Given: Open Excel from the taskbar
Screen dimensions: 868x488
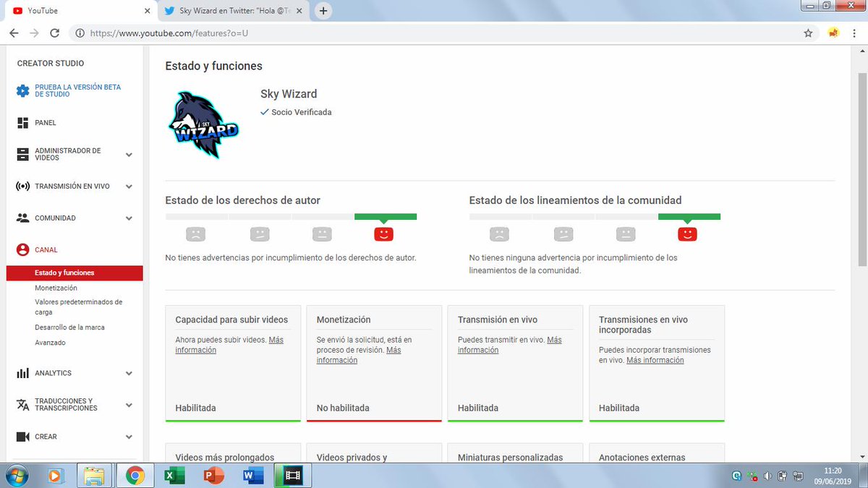Looking at the screenshot, I should tap(174, 476).
